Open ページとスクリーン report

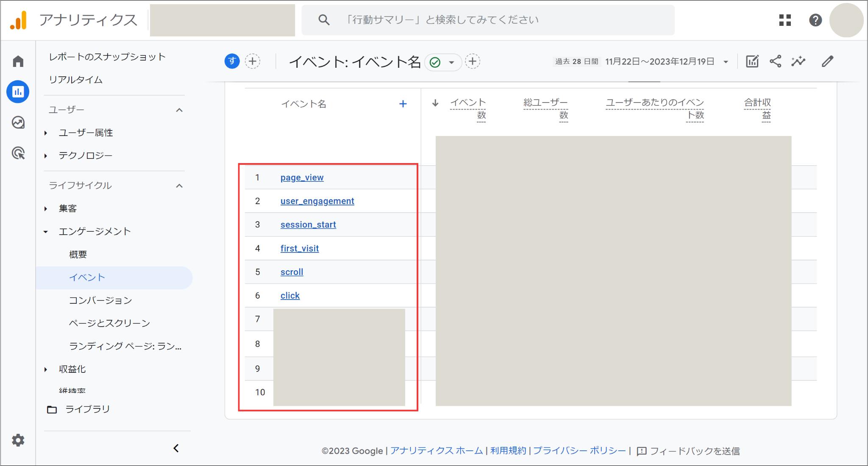click(x=110, y=323)
